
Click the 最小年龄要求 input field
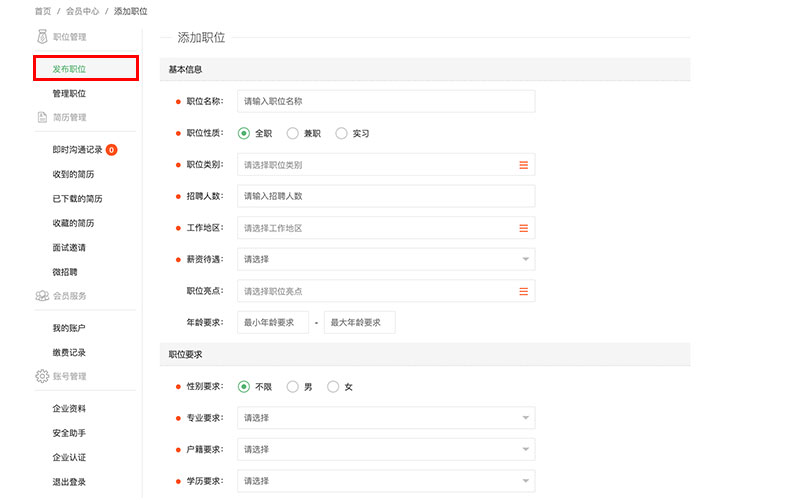tap(272, 322)
